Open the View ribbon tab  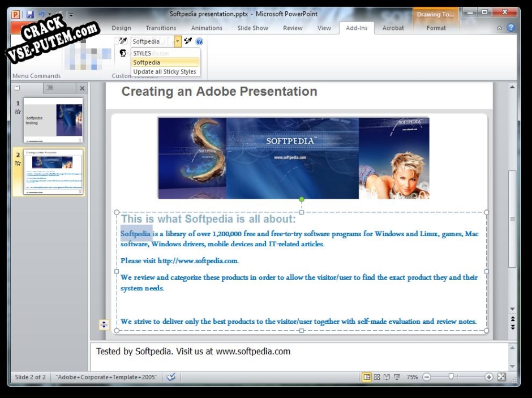pos(324,28)
